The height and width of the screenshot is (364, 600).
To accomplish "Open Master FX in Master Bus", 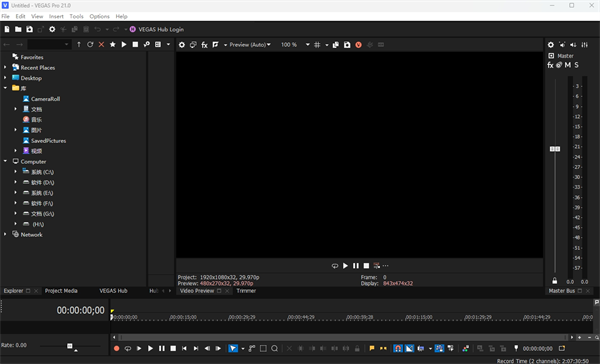I will [x=550, y=65].
